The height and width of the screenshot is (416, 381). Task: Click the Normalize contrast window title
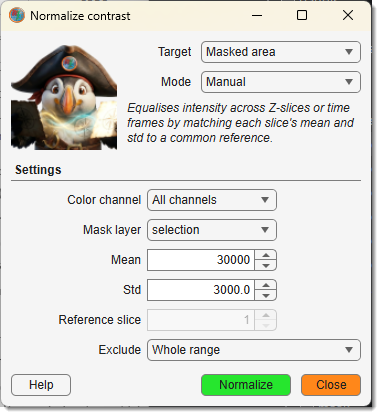click(80, 16)
